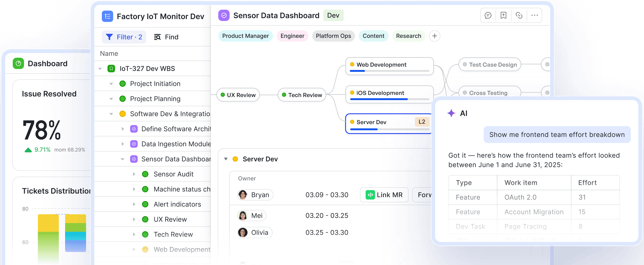Click the Data Ingestion Module task icon
Screen dimensions: 644x265
pyautogui.click(x=134, y=144)
